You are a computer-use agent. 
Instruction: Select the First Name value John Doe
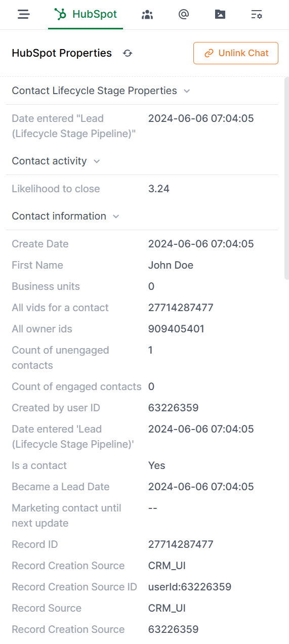pos(171,265)
